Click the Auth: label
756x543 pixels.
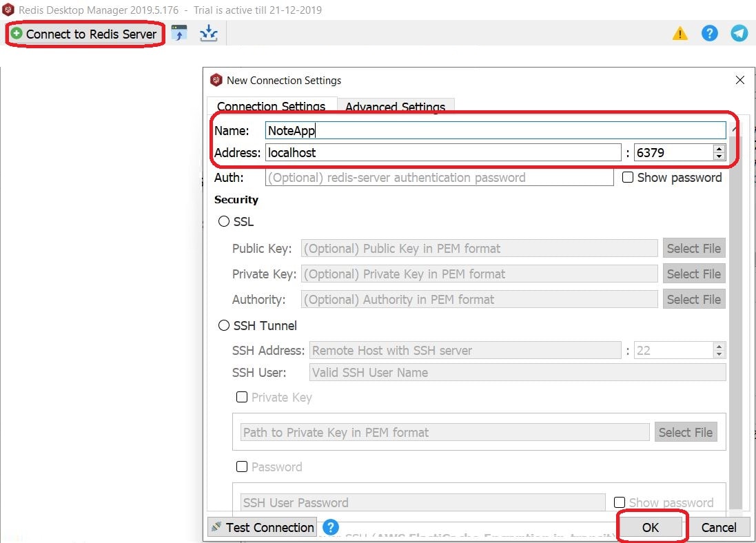(229, 178)
